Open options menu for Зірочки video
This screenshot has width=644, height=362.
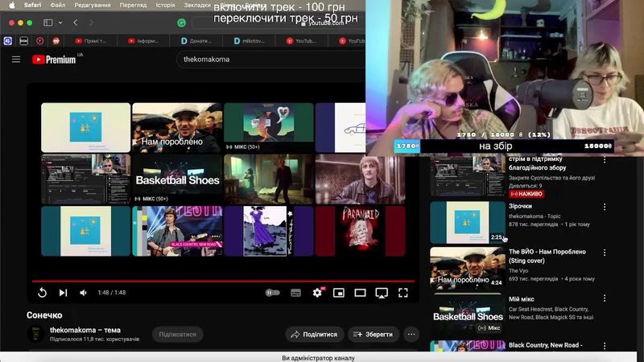[605, 208]
